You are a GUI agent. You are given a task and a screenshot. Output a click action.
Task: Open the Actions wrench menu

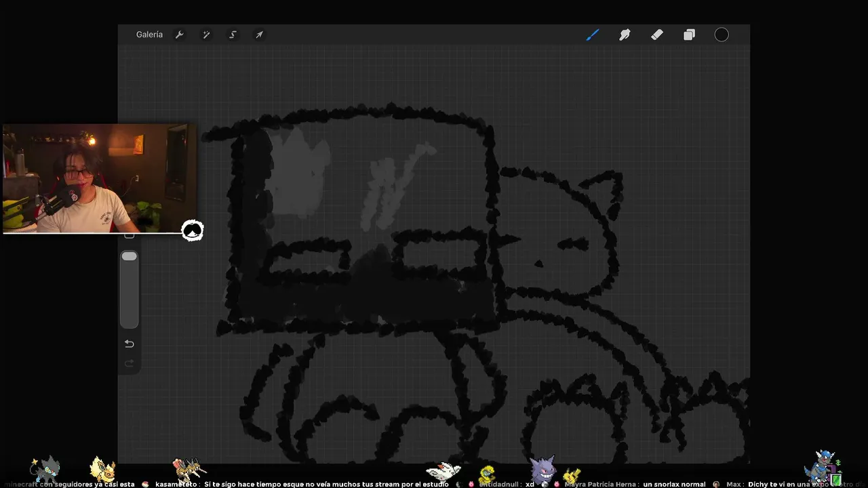coord(180,35)
